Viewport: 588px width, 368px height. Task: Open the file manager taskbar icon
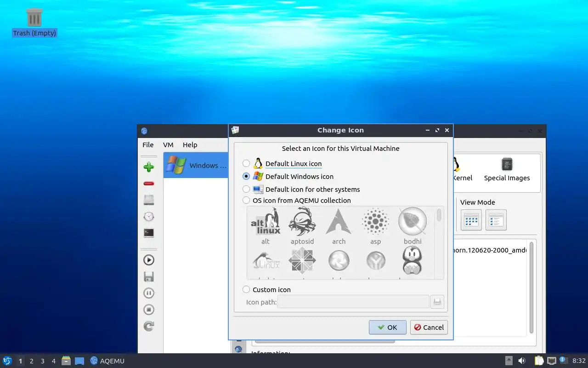[x=66, y=361]
